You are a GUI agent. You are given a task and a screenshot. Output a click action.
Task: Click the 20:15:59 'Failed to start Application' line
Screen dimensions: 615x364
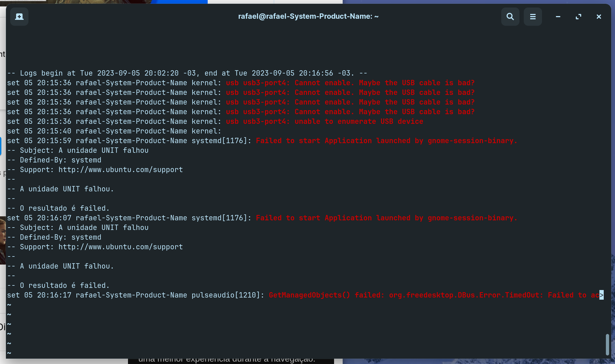(262, 141)
